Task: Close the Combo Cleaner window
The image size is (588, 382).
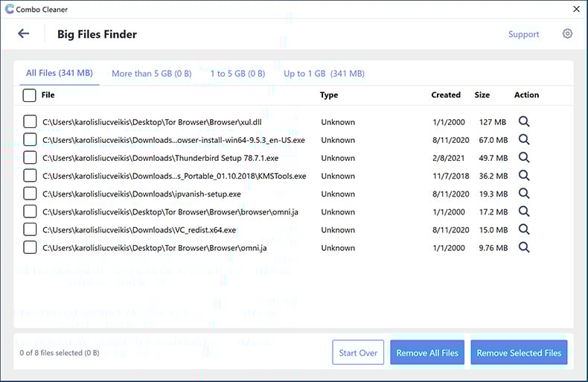Action: tap(576, 9)
